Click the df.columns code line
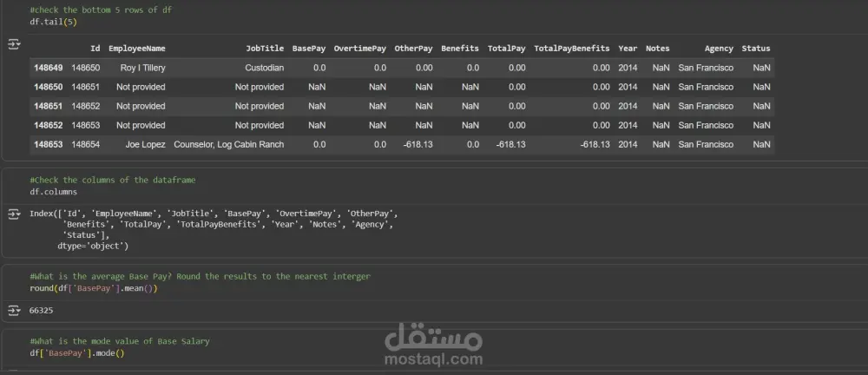Image resolution: width=868 pixels, height=375 pixels. tap(53, 192)
